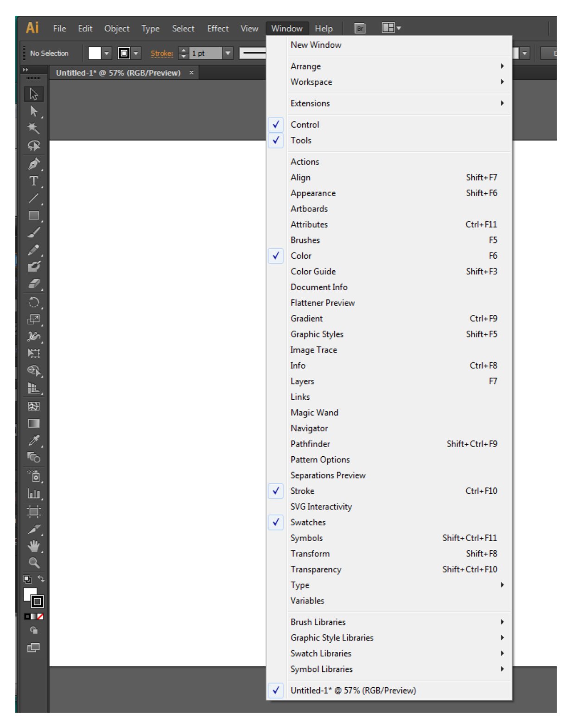Open the Object menu
The height and width of the screenshot is (728, 572).
[x=117, y=29]
